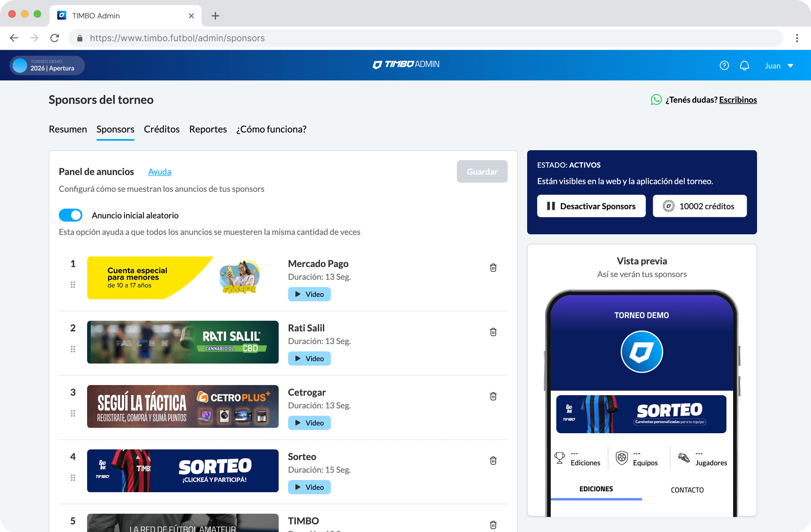Focus the browser address bar
811x532 pixels.
click(425, 38)
